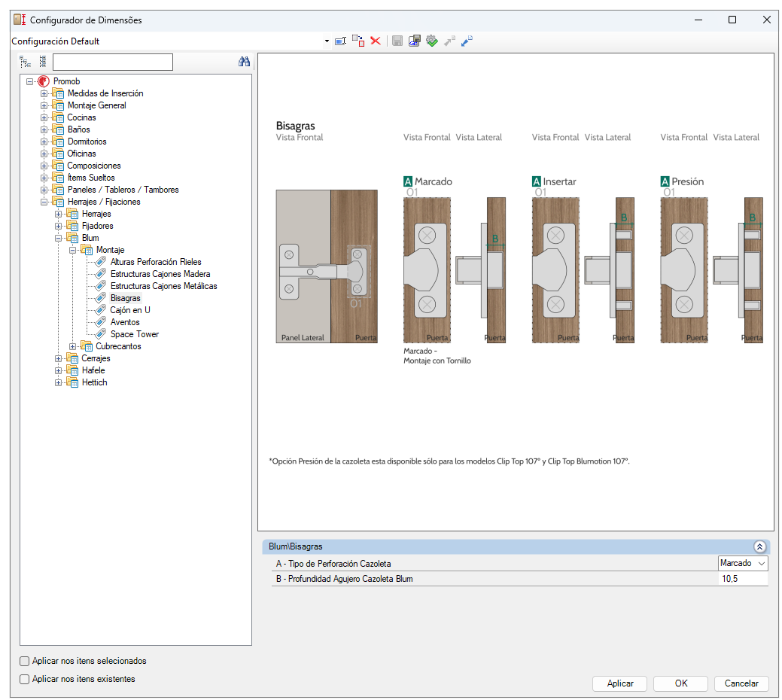Open the Configuración Default dropdown arrow
Viewport: 782px width, 700px height.
327,41
